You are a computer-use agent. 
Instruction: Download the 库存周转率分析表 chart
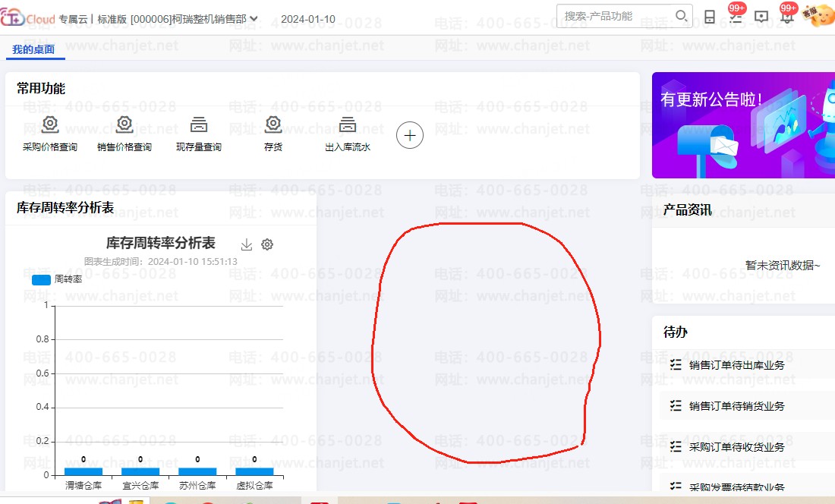pos(247,244)
